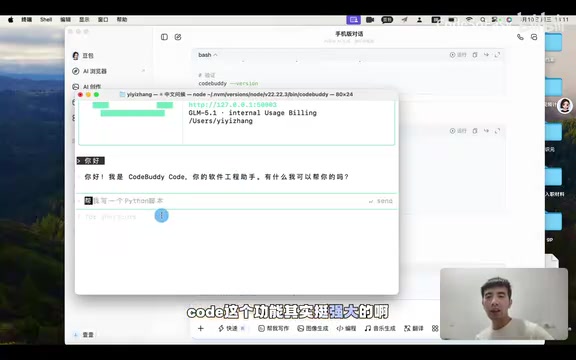
Task: Click the http://127.0.0.1 link in terminal
Action: [233, 105]
